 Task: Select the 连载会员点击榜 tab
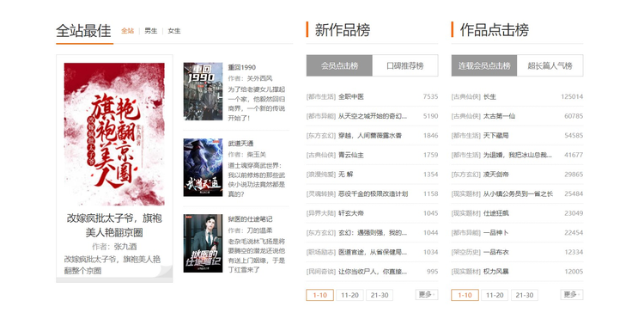coord(484,65)
